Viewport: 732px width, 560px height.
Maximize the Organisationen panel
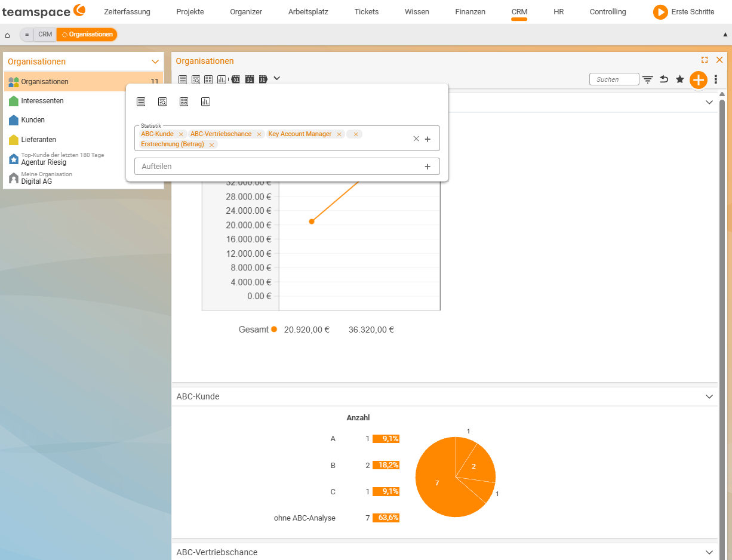705,60
